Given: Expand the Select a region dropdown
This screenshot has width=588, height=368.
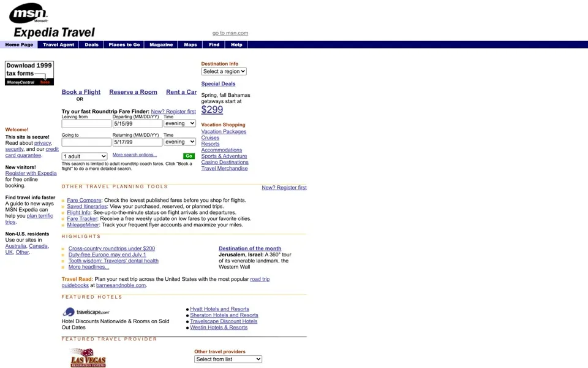Looking at the screenshot, I should [x=224, y=71].
